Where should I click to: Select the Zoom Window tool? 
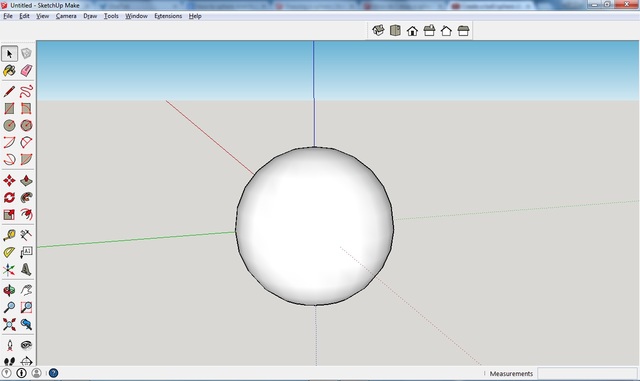[x=26, y=307]
